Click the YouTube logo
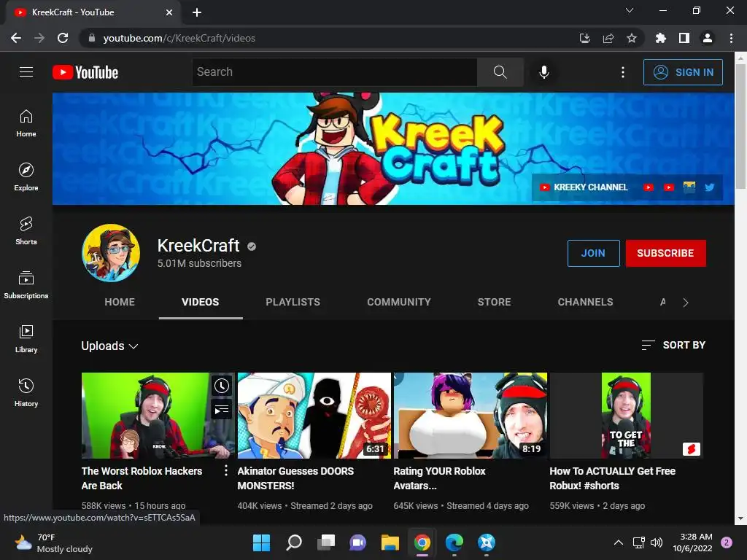This screenshot has height=560, width=747. (x=85, y=72)
